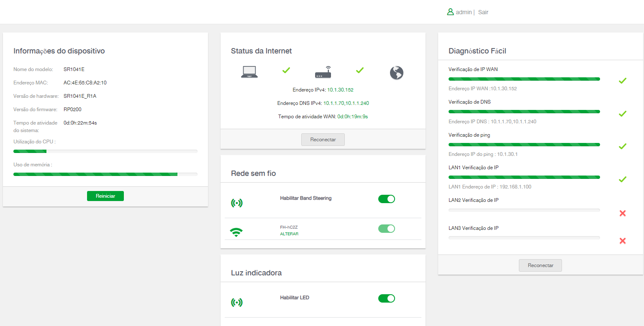Click the green check for Verificação de DNS
This screenshot has height=326, width=644.
(622, 114)
